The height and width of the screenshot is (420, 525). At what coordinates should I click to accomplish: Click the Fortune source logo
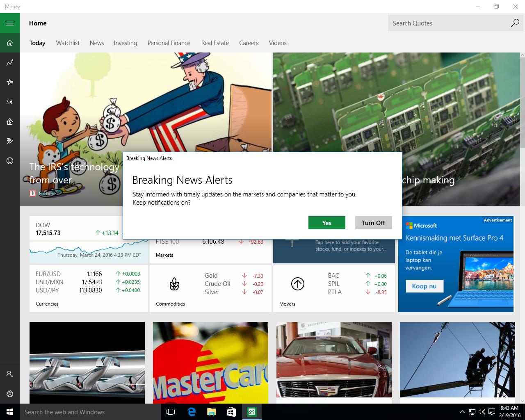click(x=33, y=193)
